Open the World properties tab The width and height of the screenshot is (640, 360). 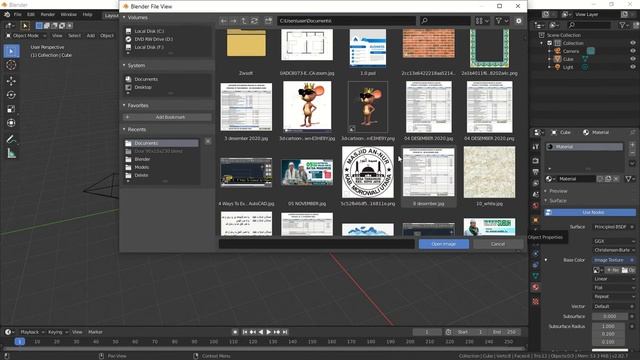tap(536, 206)
